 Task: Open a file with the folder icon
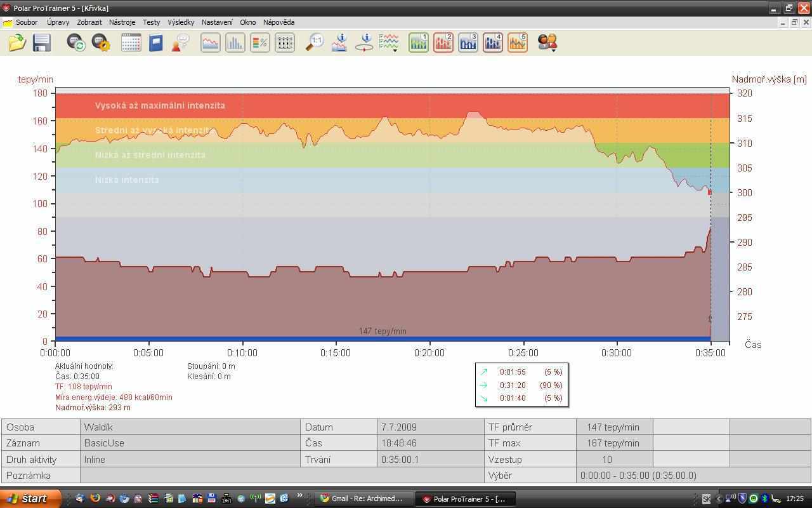point(17,43)
